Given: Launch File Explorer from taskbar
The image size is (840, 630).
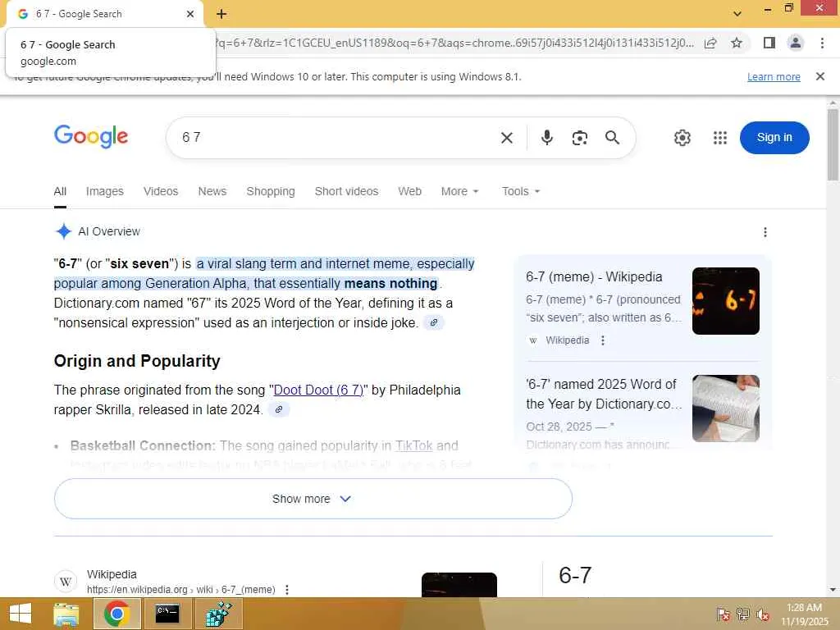Looking at the screenshot, I should pyautogui.click(x=66, y=614).
